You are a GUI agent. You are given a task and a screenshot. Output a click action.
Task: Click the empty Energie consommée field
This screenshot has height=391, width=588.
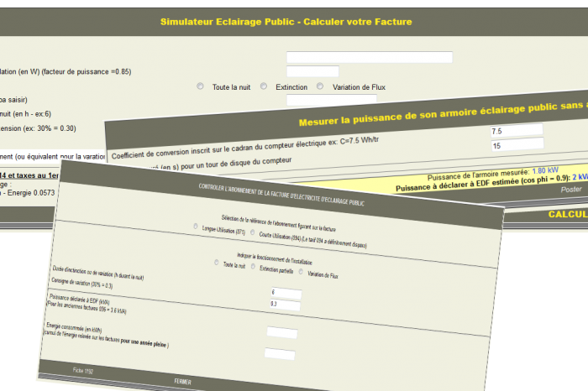280,354
